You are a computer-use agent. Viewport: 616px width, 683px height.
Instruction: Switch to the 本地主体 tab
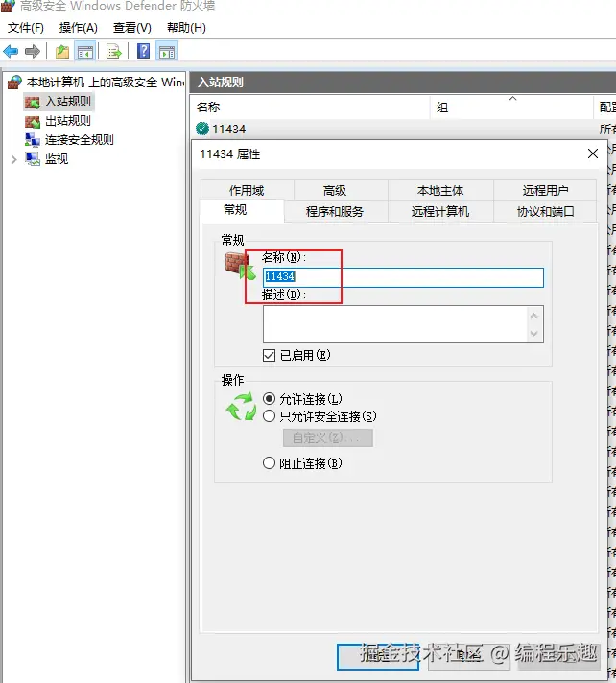pyautogui.click(x=440, y=190)
